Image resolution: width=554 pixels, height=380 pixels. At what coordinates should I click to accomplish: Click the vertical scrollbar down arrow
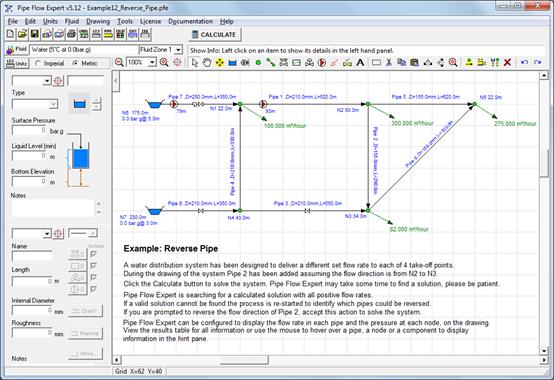coord(544,351)
